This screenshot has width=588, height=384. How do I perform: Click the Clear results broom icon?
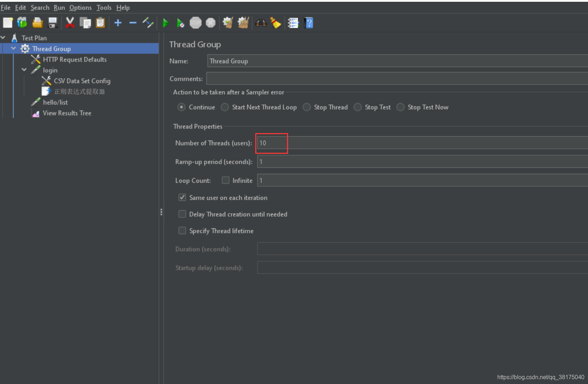pos(228,23)
